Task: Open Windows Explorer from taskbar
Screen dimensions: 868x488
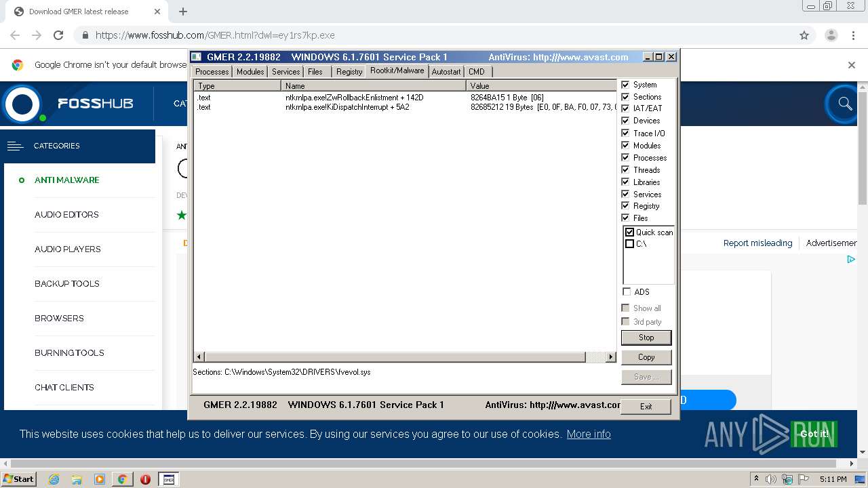Action: coord(77,479)
